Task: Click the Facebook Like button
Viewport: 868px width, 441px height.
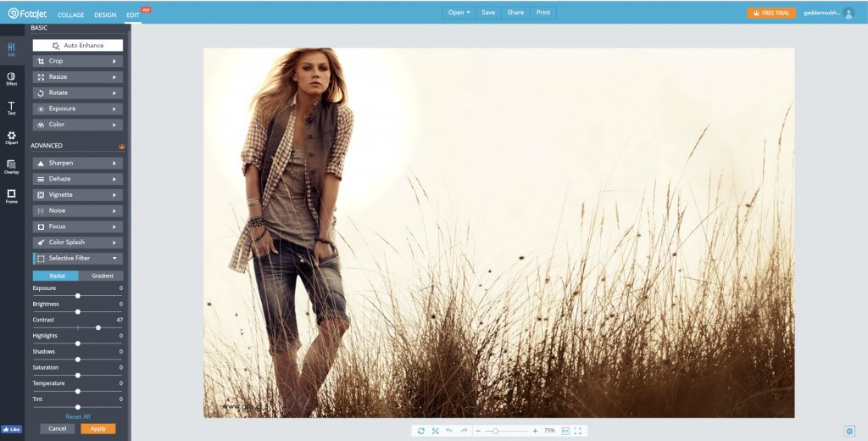Action: [x=11, y=429]
